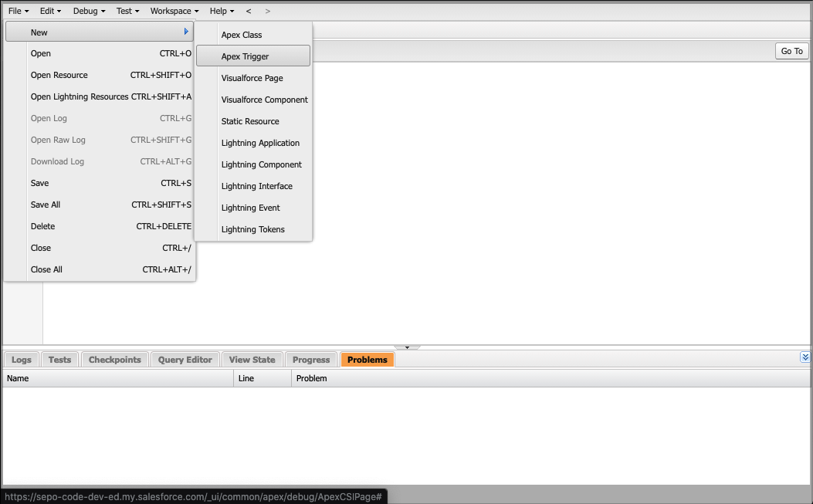Choose Close All from the menu
Viewport: 813px width, 504px height.
click(x=100, y=269)
